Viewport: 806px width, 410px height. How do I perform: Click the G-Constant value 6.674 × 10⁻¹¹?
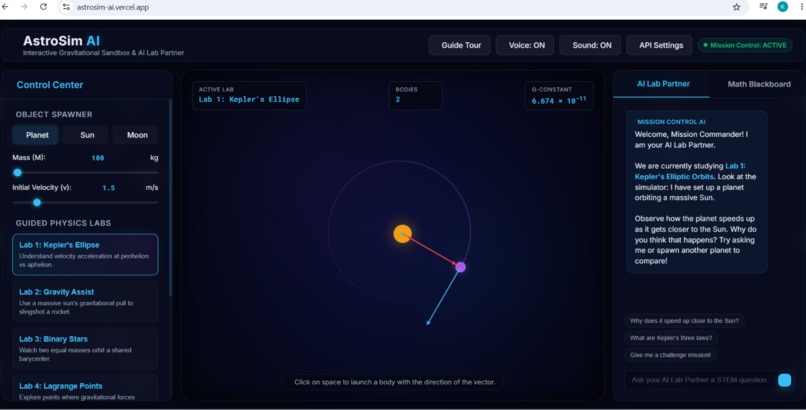[x=559, y=100]
